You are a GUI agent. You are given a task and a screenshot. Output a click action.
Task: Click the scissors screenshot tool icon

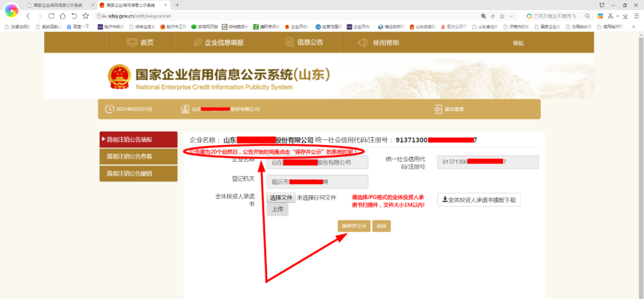coord(611,16)
